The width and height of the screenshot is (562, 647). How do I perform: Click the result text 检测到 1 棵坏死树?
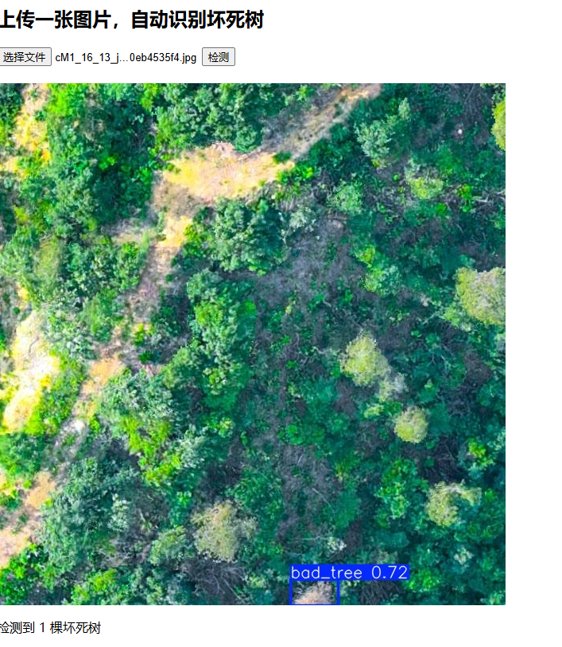pyautogui.click(x=50, y=628)
